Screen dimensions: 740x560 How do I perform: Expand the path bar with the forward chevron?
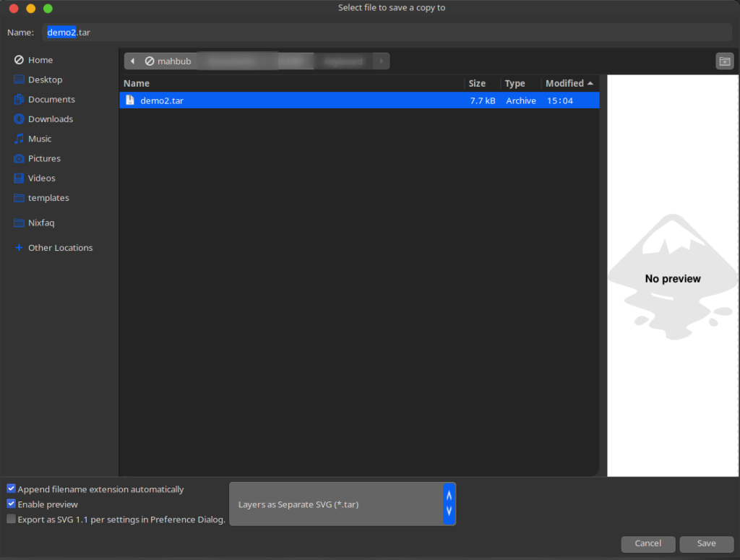click(381, 61)
